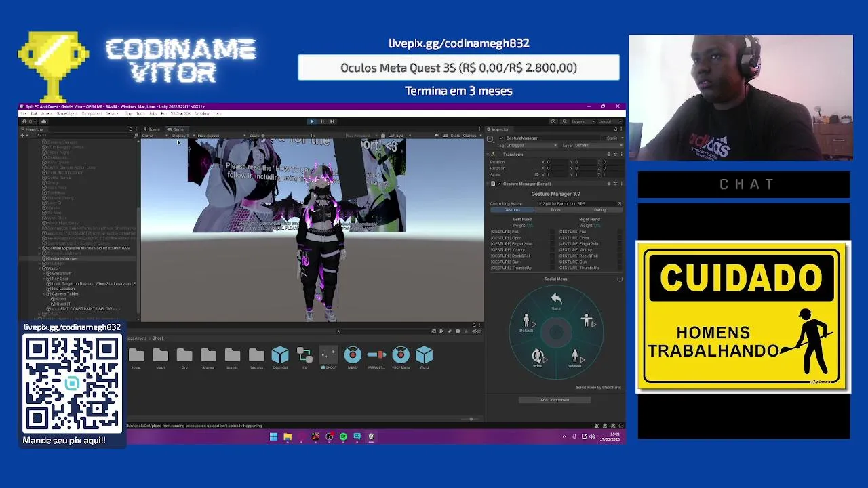The image size is (868, 488).
Task: Open the Sounds folder in Project
Action: click(232, 358)
